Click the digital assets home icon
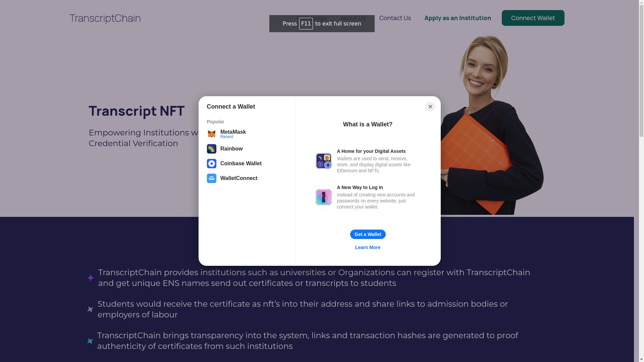644x362 pixels. point(323,161)
